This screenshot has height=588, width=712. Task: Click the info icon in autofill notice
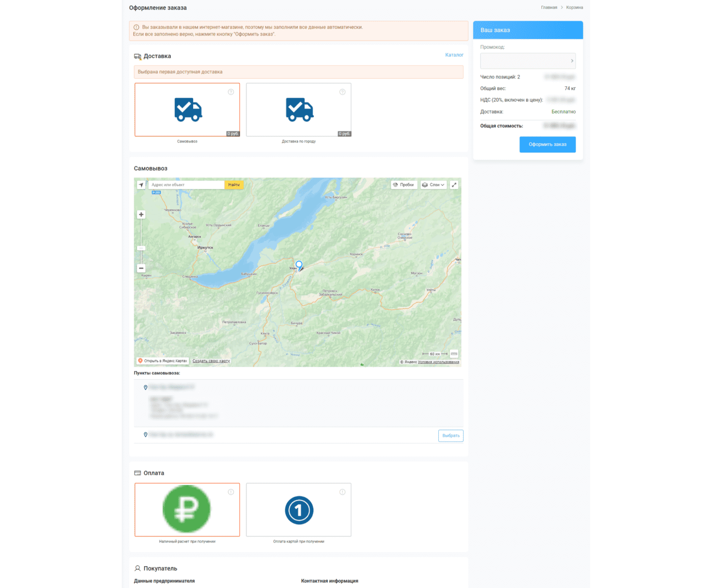136,27
